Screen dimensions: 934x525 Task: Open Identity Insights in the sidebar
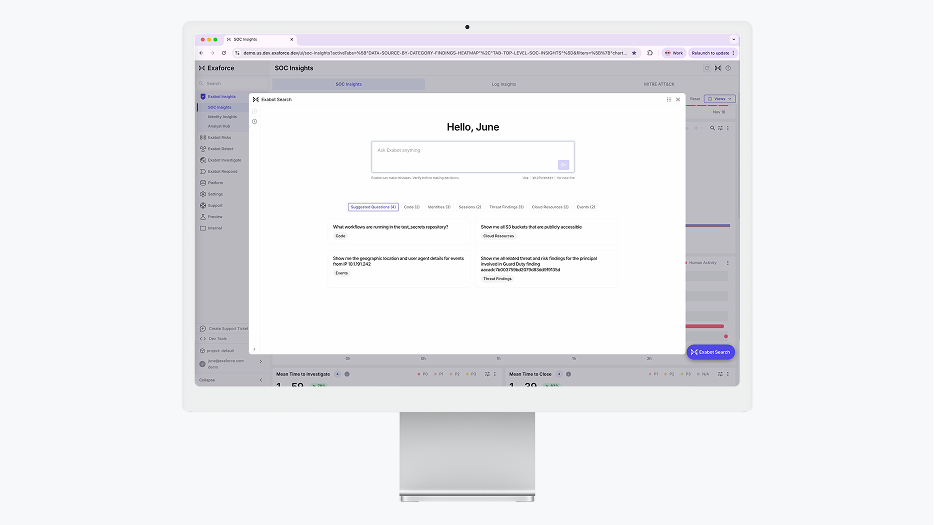(x=222, y=117)
